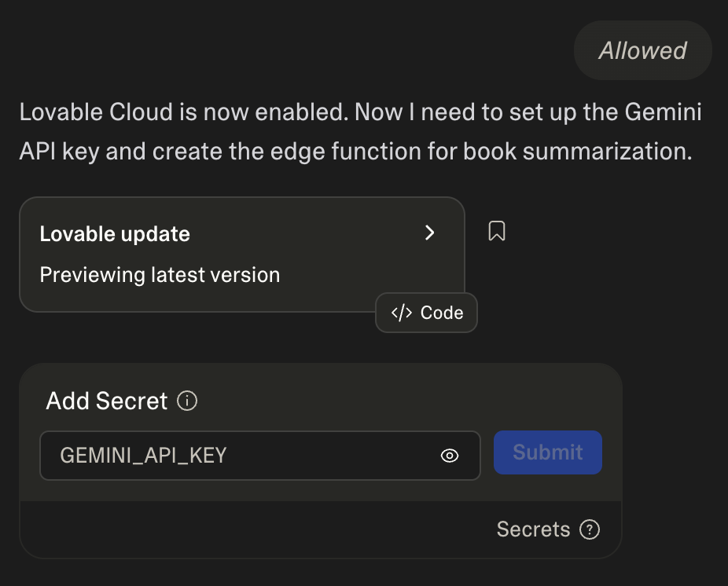Click the code brackets icon

pyautogui.click(x=402, y=313)
